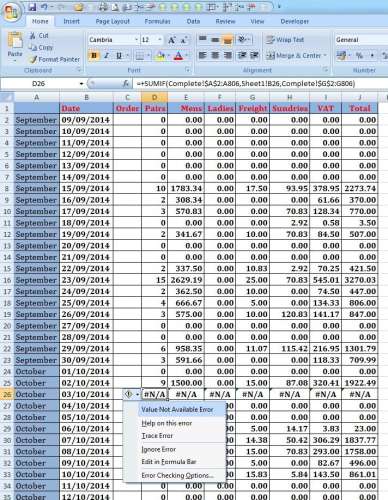This screenshot has height=500, width=388.
Task: Click the Copy icon
Action: (33, 47)
